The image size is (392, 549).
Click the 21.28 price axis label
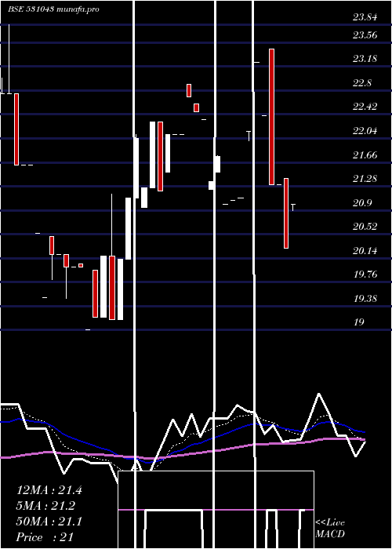click(x=365, y=179)
